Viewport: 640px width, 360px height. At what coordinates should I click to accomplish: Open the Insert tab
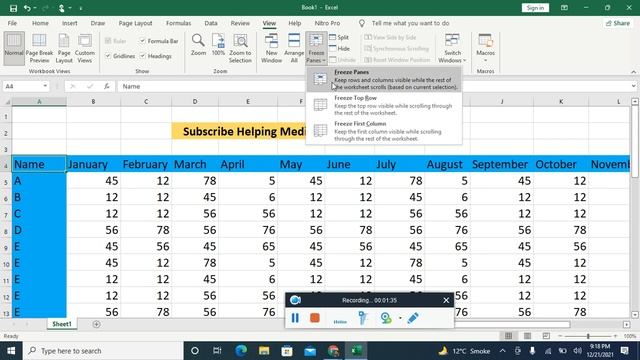point(69,23)
